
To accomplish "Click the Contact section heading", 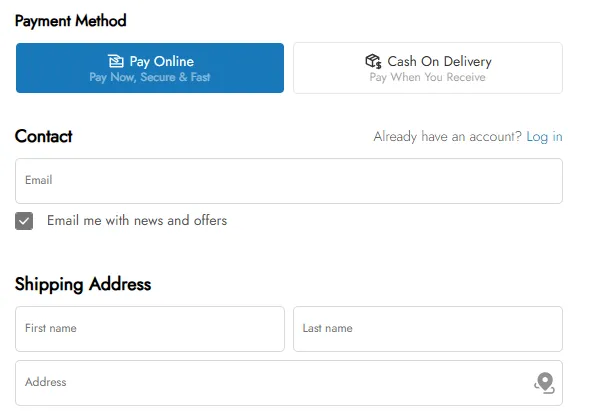I will [x=44, y=137].
